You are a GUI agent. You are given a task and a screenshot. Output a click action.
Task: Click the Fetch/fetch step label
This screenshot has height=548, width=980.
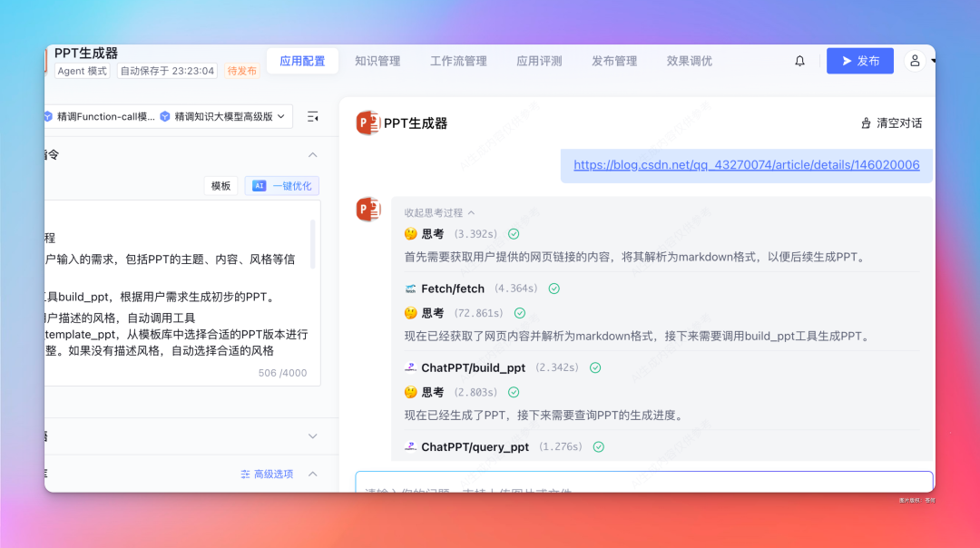point(453,289)
